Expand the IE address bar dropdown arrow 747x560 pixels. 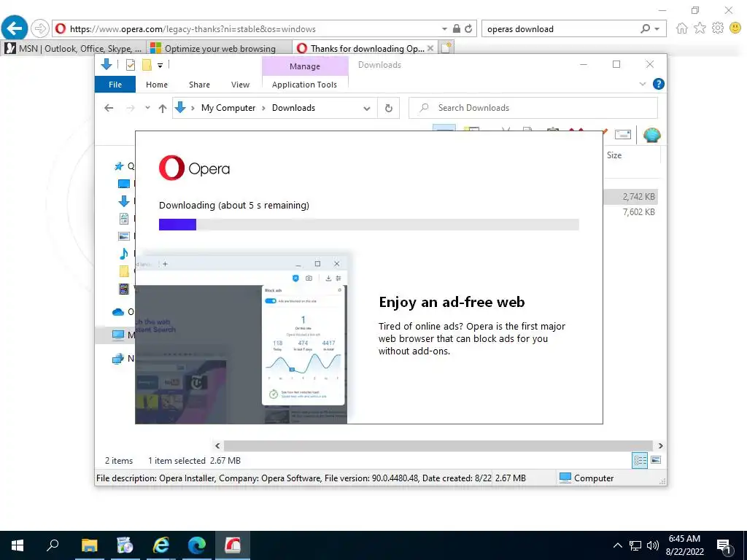pos(444,28)
